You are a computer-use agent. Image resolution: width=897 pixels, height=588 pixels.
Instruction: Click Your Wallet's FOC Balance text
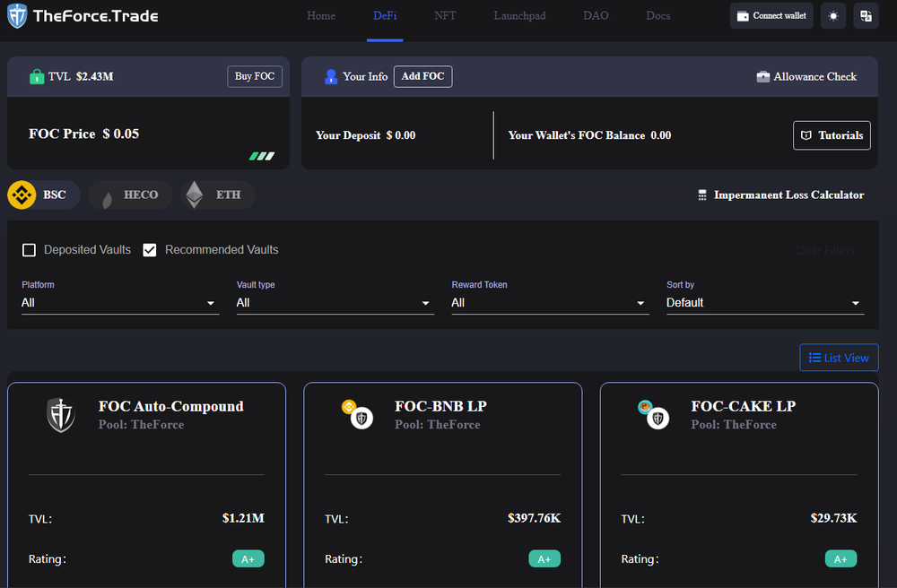point(590,135)
